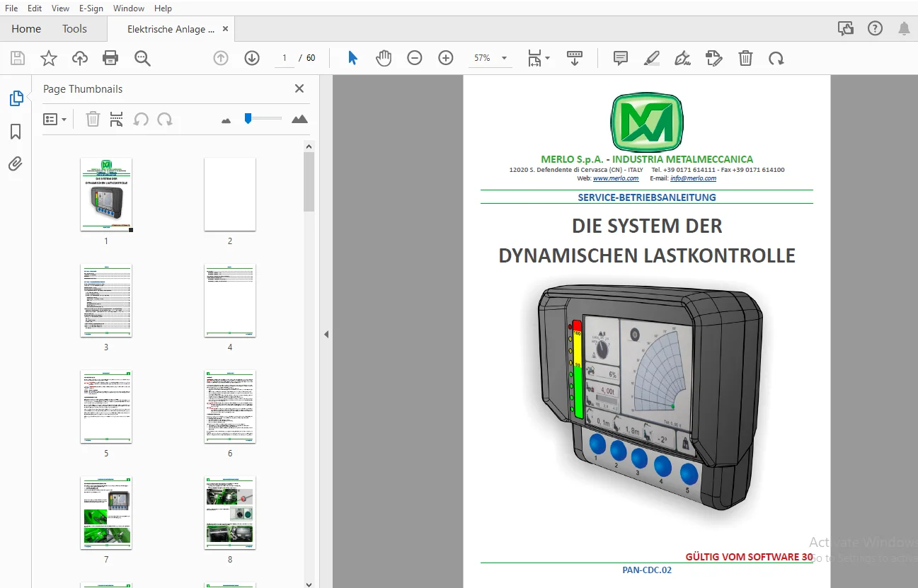918x588 pixels.
Task: Open the Attachments paperclip panel
Action: click(16, 164)
